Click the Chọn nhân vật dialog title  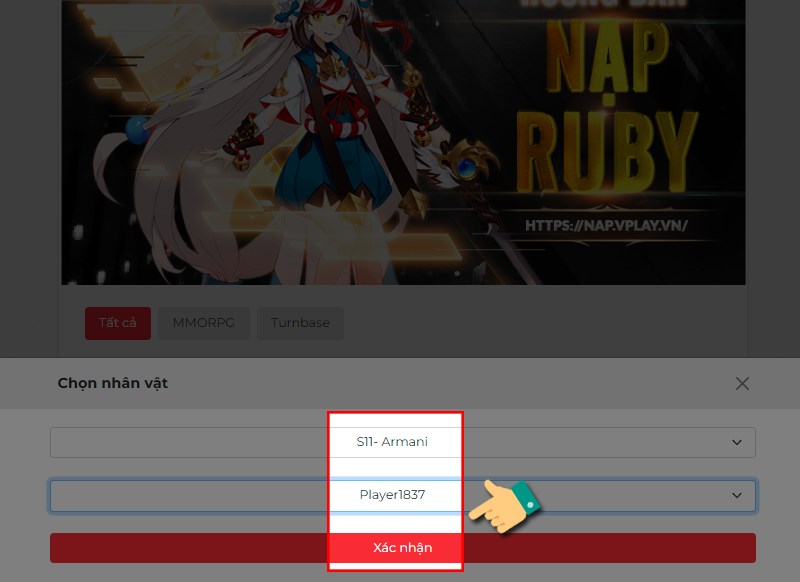coord(113,383)
